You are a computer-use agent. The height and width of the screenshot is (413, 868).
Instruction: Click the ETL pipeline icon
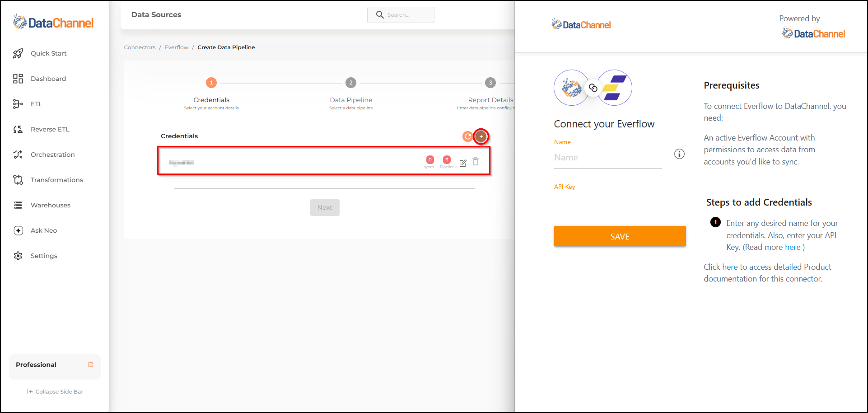pyautogui.click(x=18, y=104)
